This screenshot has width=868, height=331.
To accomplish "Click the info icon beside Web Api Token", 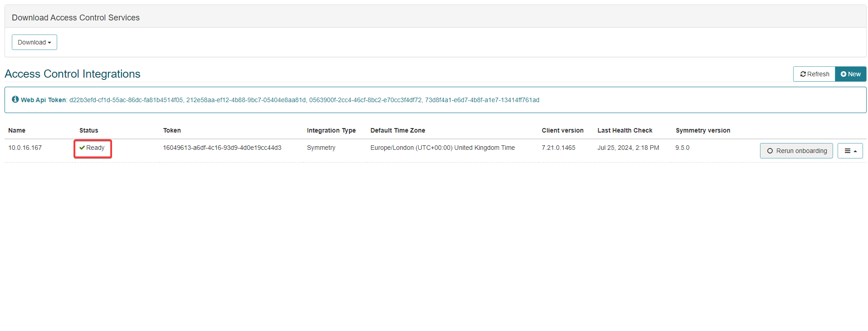I will [15, 99].
